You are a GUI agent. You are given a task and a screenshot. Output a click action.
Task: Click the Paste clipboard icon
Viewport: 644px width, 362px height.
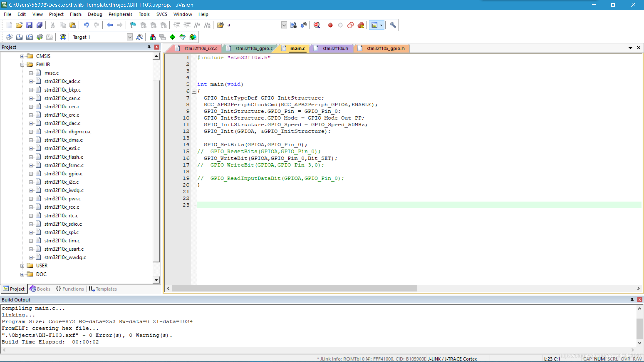tap(73, 25)
